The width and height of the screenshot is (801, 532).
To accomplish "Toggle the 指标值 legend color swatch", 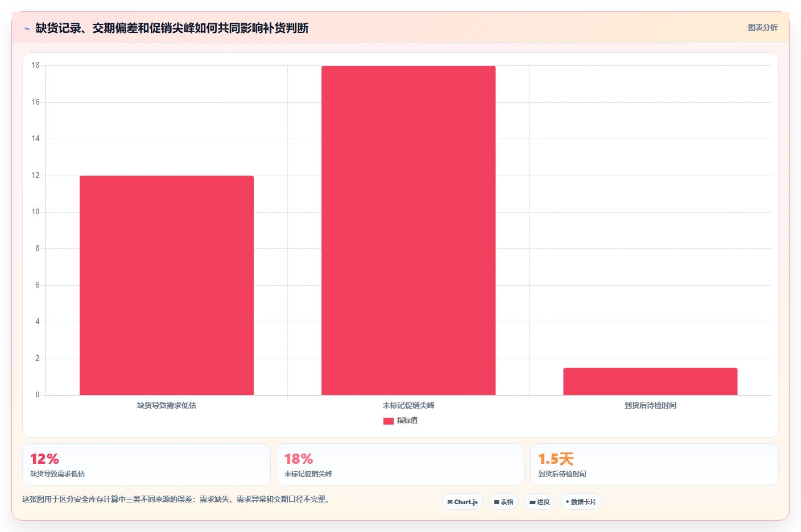I will [389, 421].
